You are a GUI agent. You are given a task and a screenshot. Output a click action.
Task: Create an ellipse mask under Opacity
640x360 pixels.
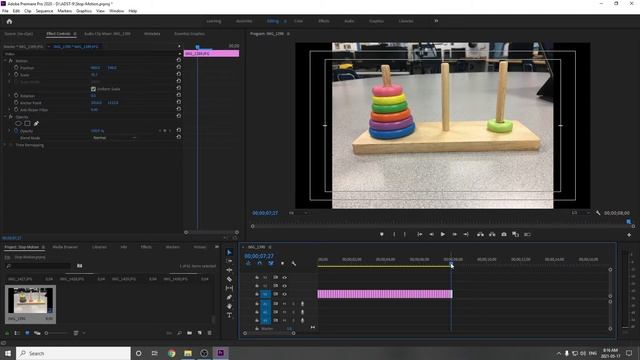pos(18,123)
